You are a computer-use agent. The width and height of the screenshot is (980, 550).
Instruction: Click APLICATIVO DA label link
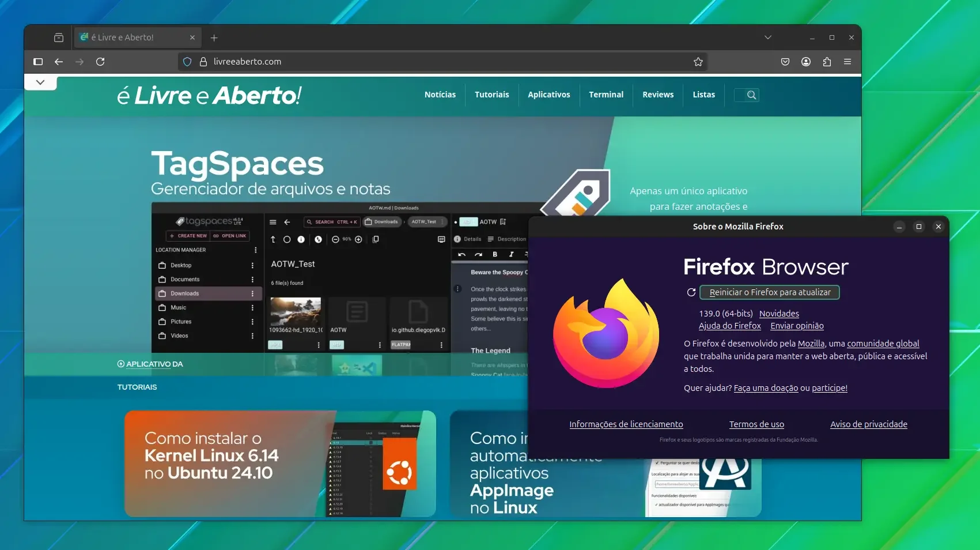(x=150, y=364)
